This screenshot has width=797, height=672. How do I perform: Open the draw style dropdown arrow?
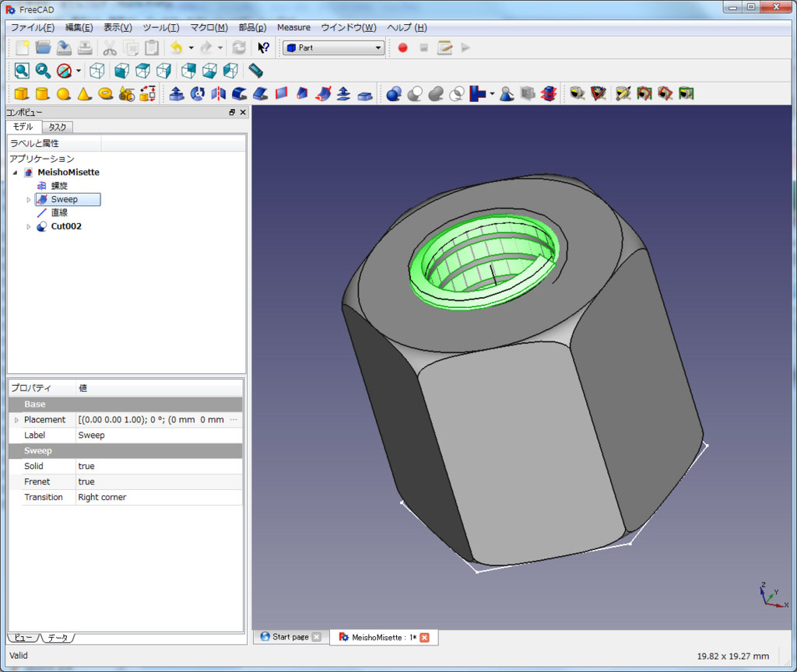pos(79,71)
